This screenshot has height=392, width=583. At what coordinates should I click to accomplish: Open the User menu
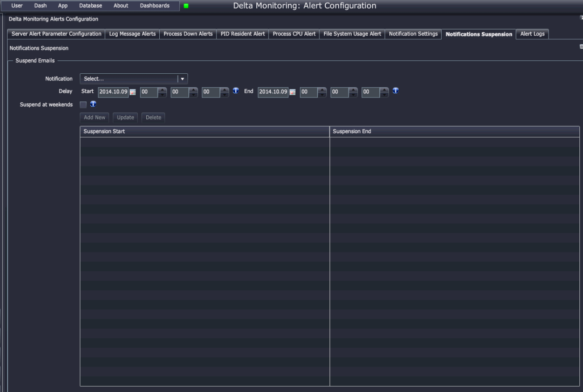17,6
